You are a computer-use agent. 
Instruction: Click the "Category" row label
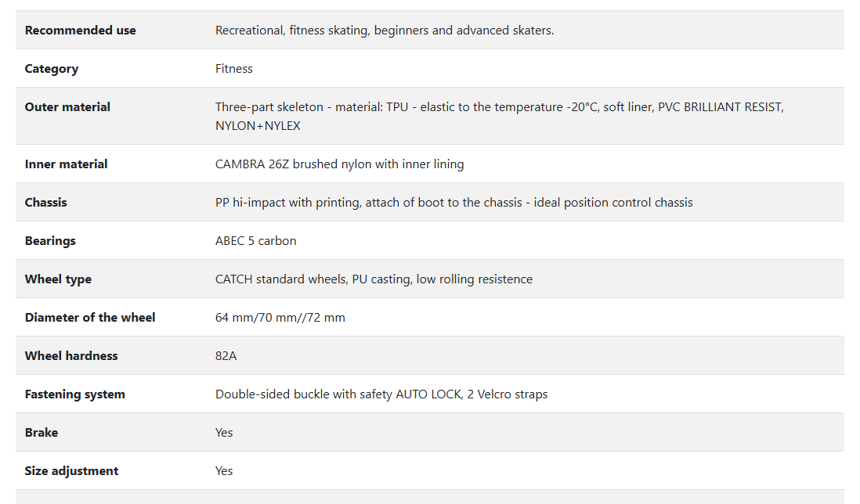click(x=52, y=69)
